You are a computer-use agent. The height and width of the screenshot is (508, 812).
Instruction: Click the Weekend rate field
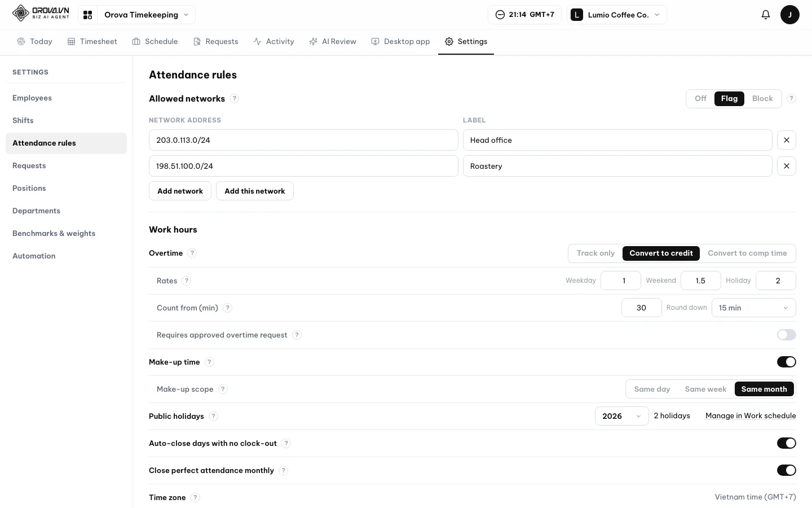pyautogui.click(x=700, y=281)
